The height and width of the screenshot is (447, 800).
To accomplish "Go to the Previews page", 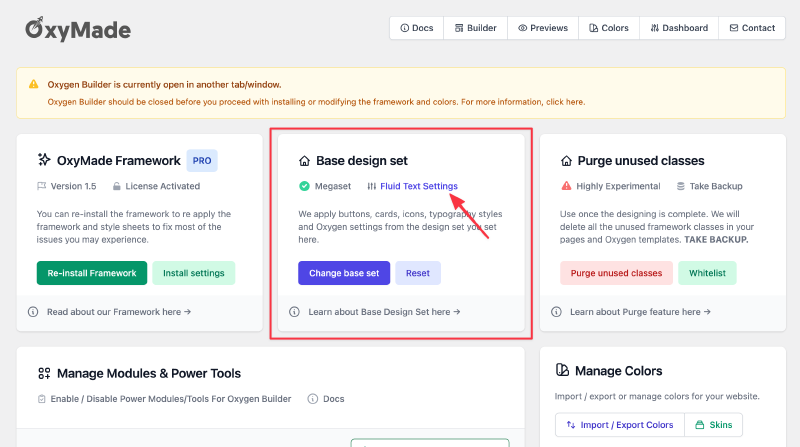I will (543, 28).
